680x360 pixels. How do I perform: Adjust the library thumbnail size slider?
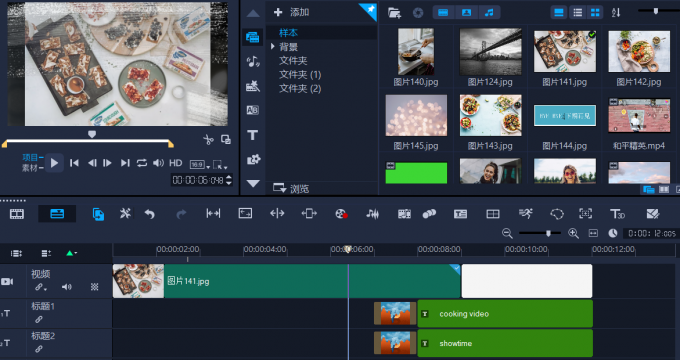pos(656,11)
